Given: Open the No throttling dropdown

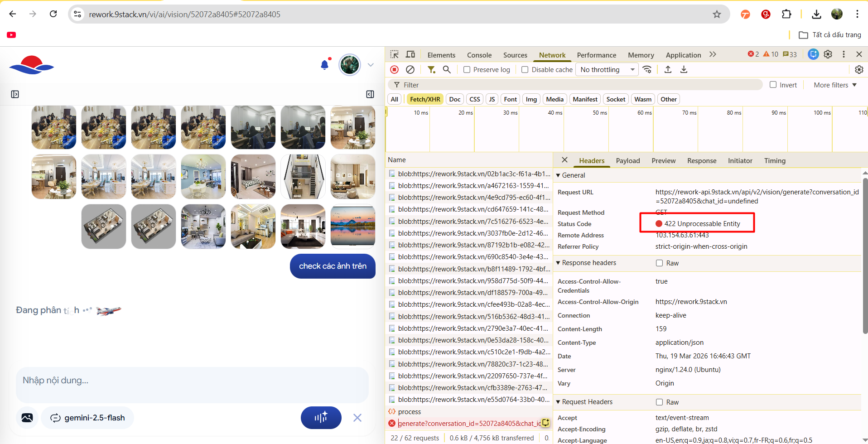Looking at the screenshot, I should click(607, 70).
